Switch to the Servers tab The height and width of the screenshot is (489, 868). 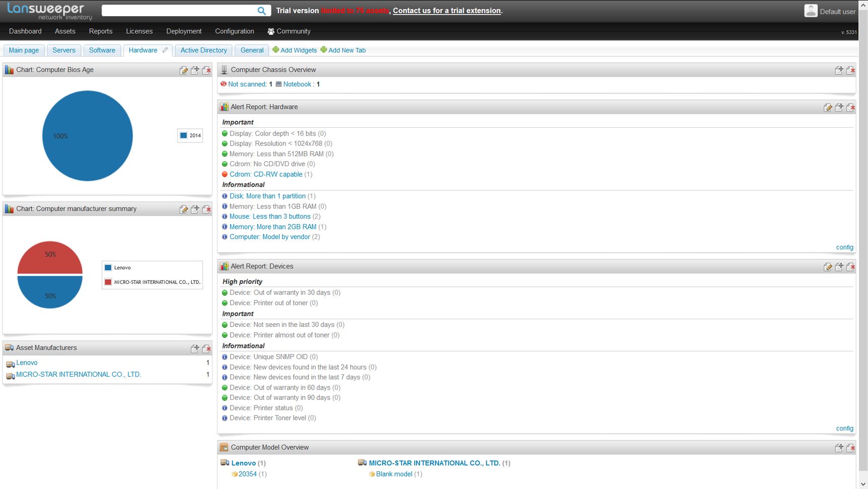64,51
